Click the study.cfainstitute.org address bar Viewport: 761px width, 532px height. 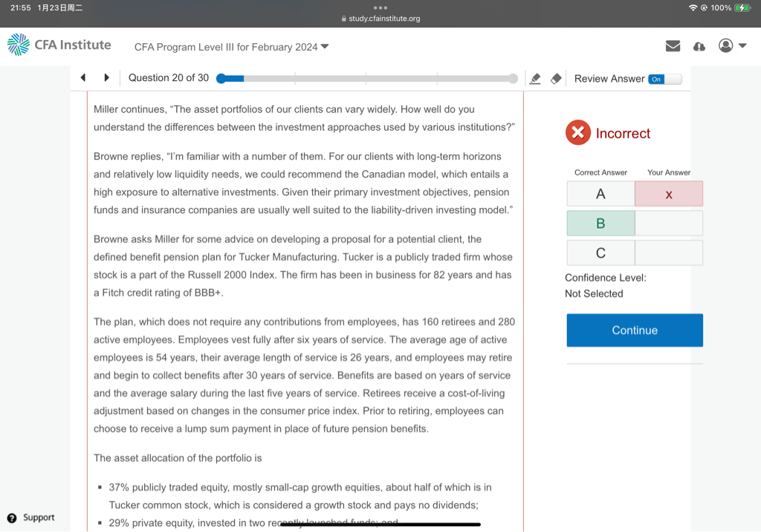tap(380, 19)
